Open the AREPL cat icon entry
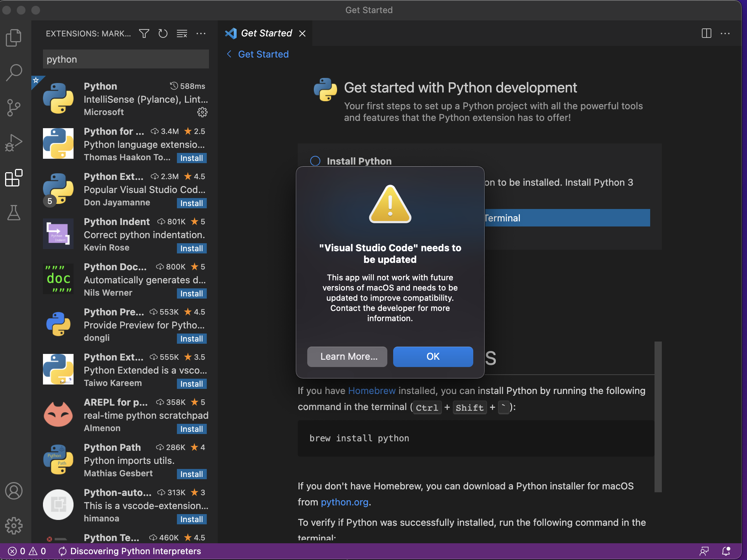The width and height of the screenshot is (747, 560). (58, 414)
